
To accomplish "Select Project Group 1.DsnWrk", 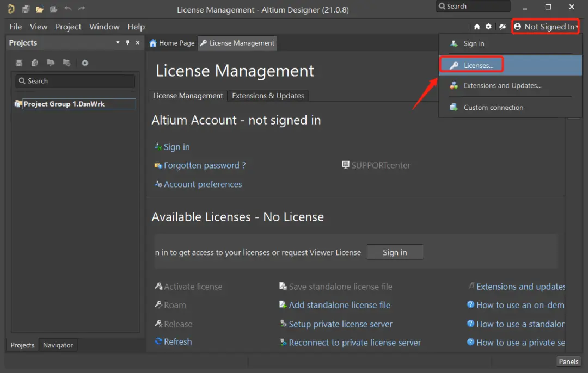I will tap(79, 104).
